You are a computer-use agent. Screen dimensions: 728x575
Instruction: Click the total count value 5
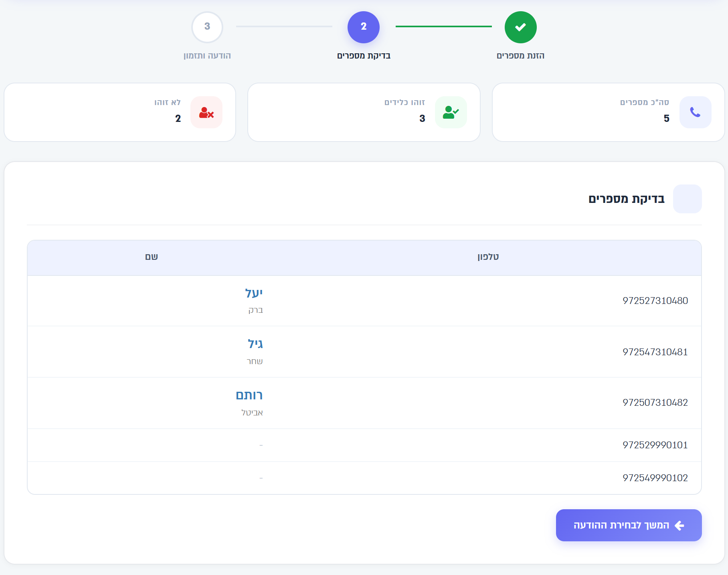tap(666, 119)
